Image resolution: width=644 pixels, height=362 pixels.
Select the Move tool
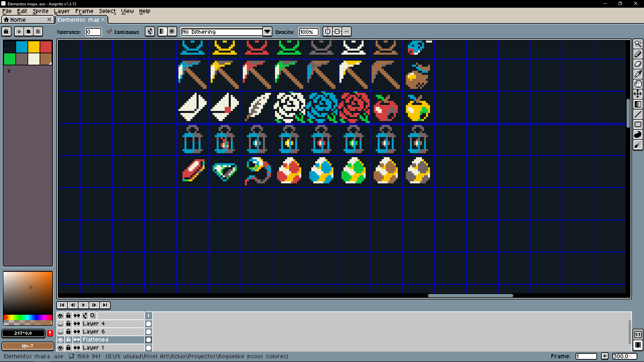(x=638, y=94)
